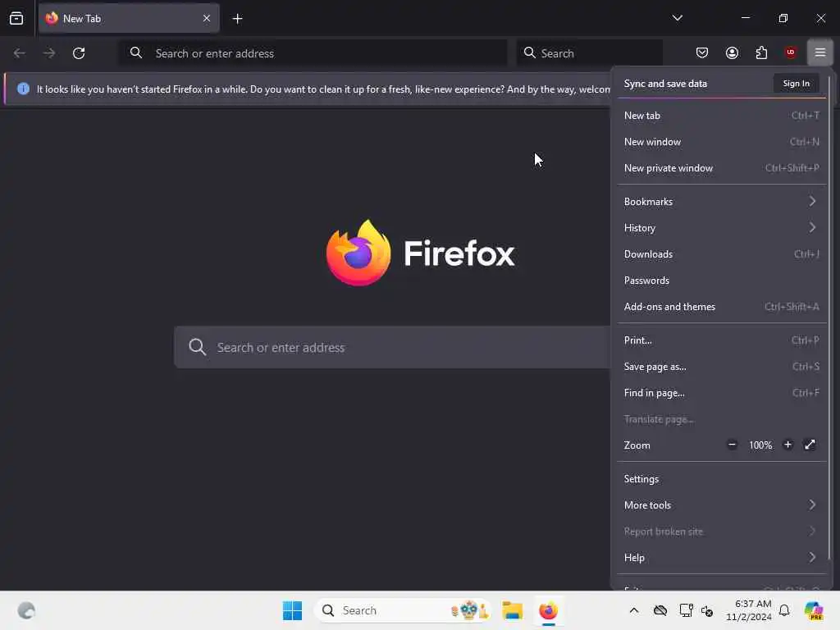Open the Firefox account icon
840x630 pixels.
tap(732, 52)
